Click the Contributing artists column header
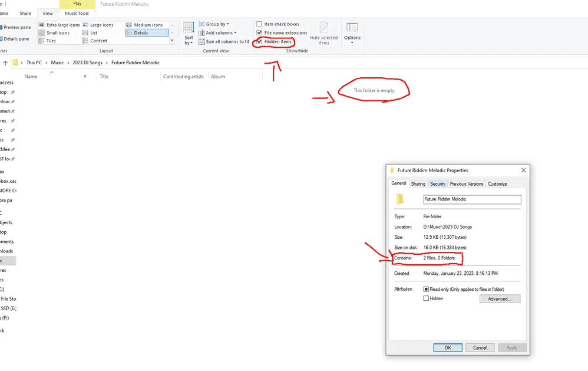The height and width of the screenshot is (371, 588). pyautogui.click(x=183, y=77)
